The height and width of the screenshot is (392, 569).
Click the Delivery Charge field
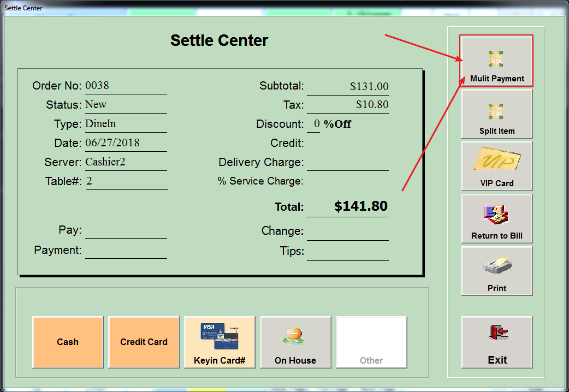coord(348,162)
